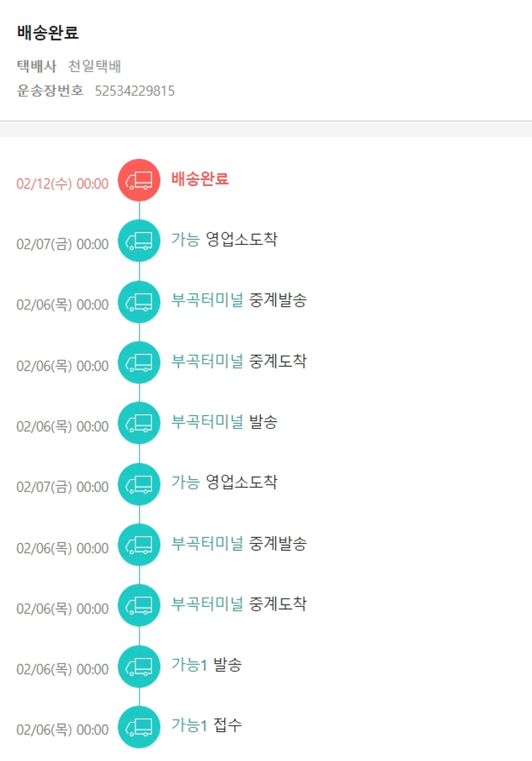Viewport: 532px width, 761px height.
Task: Select the 부곡터미널 발송 status text
Action: point(224,422)
